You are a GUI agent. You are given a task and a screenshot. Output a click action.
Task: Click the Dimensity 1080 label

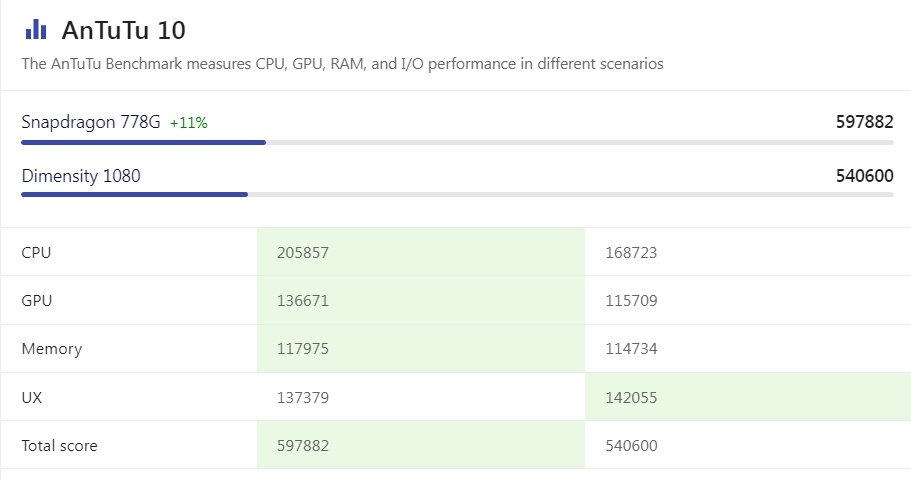pyautogui.click(x=81, y=176)
